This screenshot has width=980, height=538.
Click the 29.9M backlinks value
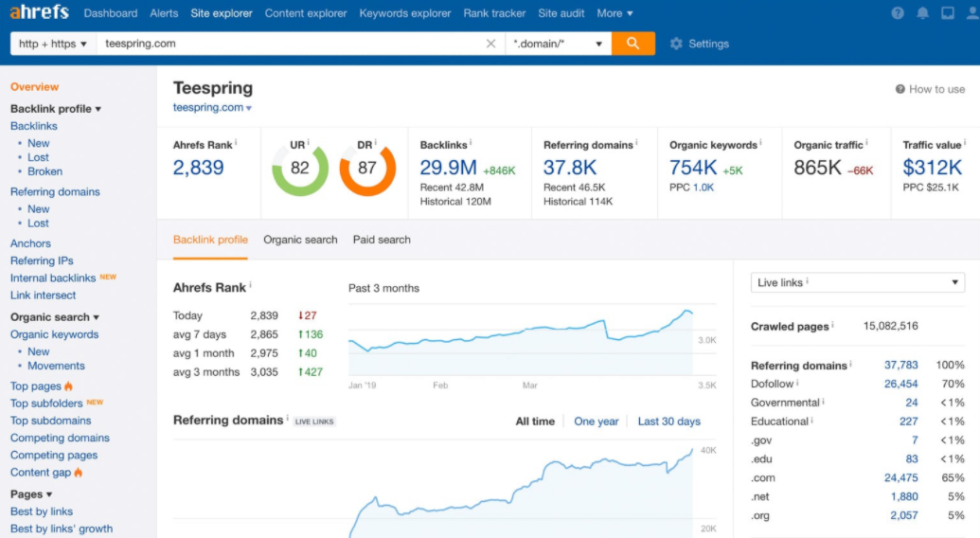pyautogui.click(x=448, y=168)
